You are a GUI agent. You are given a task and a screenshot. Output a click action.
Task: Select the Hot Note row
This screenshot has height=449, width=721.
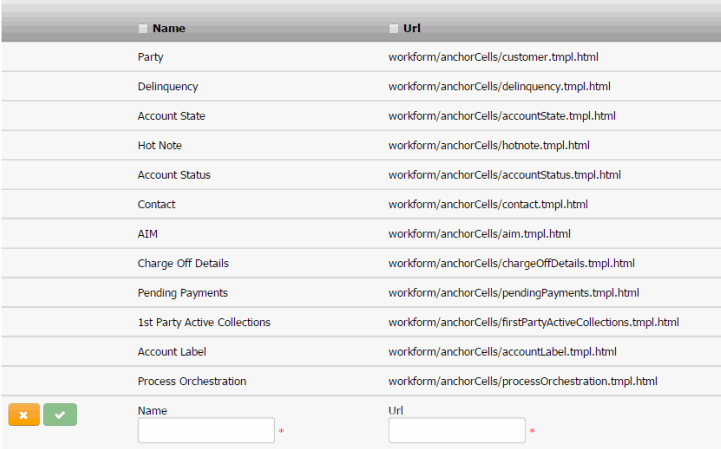(x=160, y=145)
